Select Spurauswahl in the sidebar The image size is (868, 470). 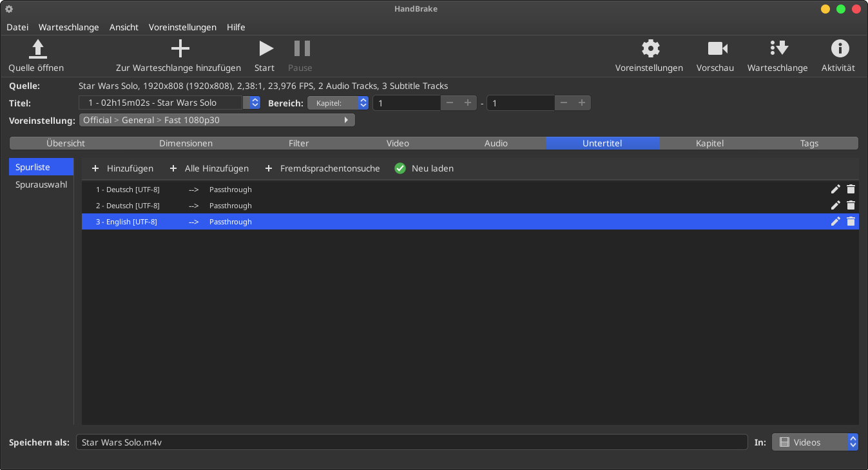tap(41, 184)
